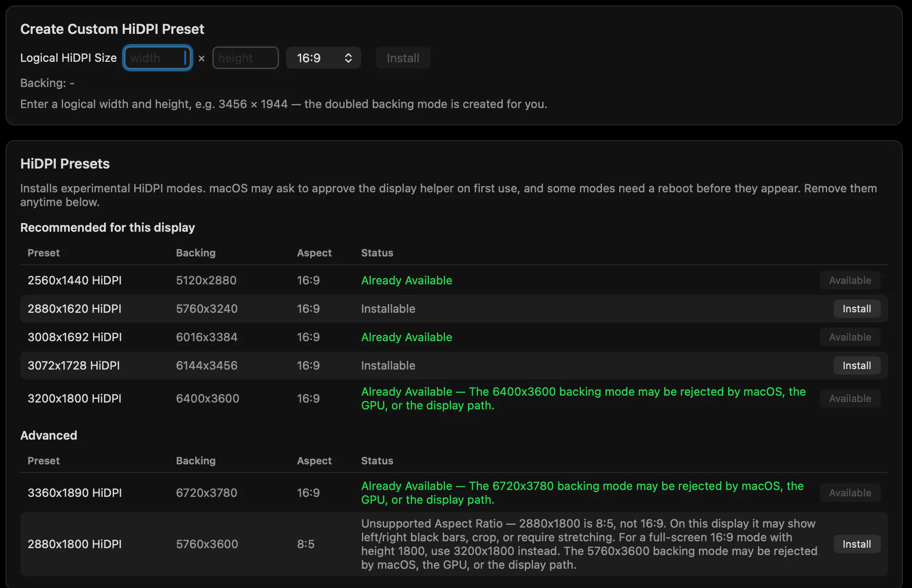Select the 3200x1800 HiDPI preset name
Viewport: 912px width, 588px height.
click(75, 398)
